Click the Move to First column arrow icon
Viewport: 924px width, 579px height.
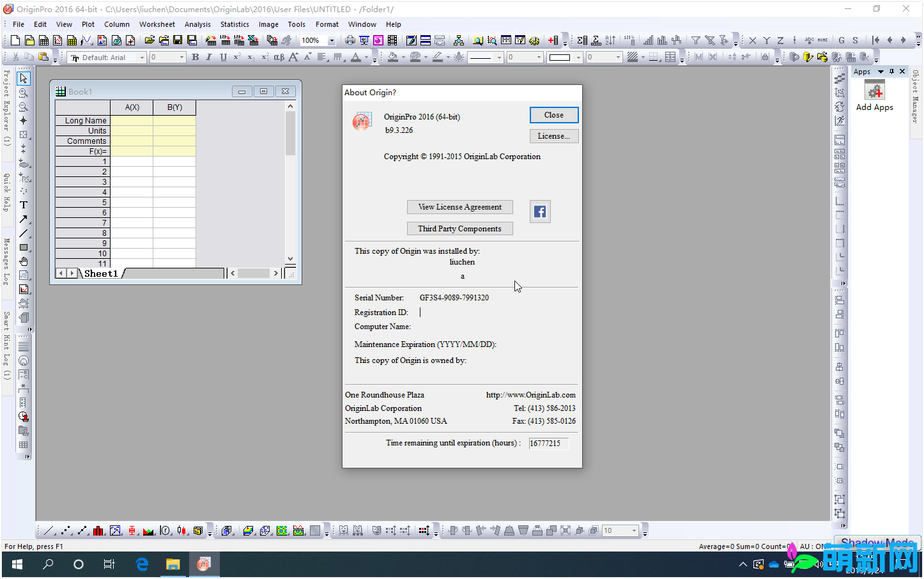[875, 40]
